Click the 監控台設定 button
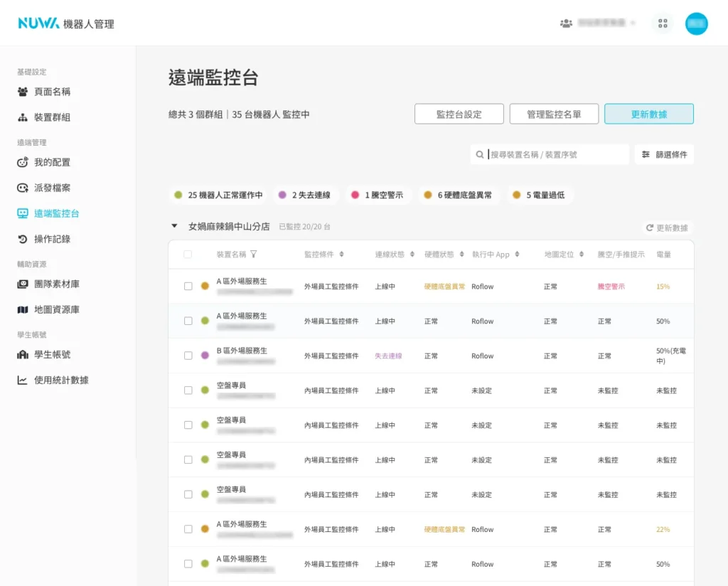This screenshot has height=586, width=728. coord(459,114)
